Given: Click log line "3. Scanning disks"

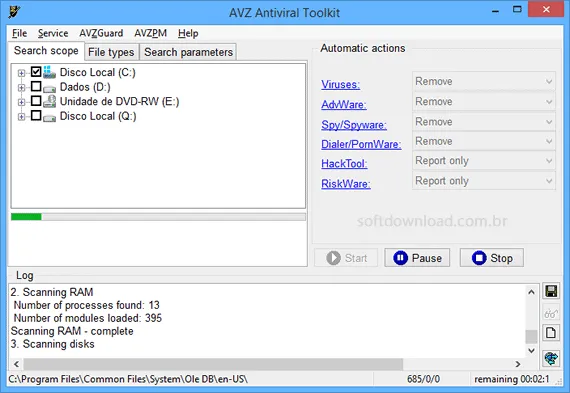Looking at the screenshot, I should (x=52, y=344).
